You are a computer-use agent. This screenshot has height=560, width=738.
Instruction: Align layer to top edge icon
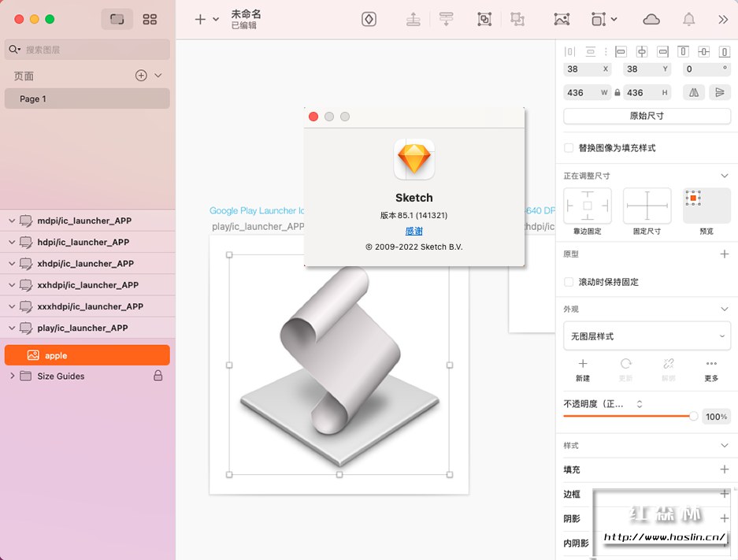pyautogui.click(x=683, y=51)
